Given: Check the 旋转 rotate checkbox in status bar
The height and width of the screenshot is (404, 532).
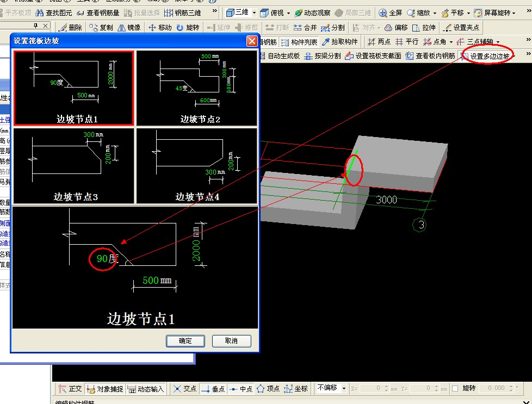Looking at the screenshot, I should click(455, 388).
